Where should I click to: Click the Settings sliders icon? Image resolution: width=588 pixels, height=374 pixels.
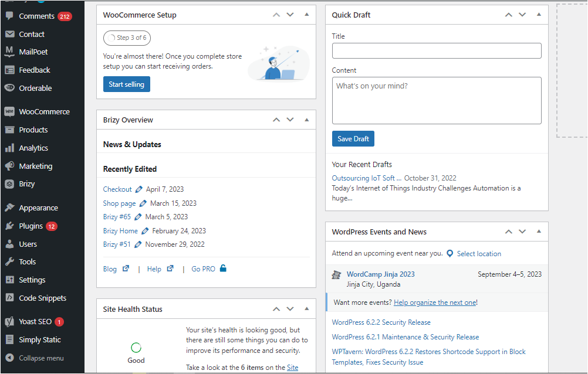[9, 280]
